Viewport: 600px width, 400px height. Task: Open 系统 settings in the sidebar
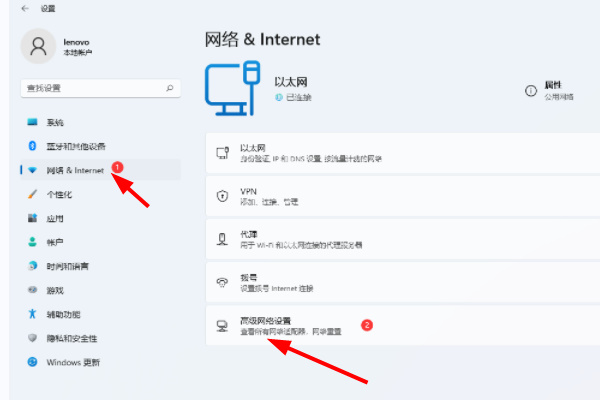[55, 122]
